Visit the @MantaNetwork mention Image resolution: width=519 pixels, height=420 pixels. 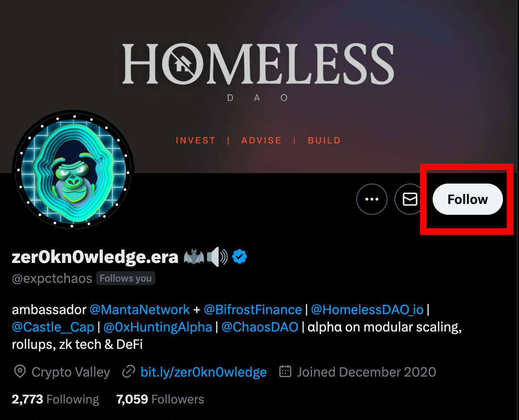139,309
